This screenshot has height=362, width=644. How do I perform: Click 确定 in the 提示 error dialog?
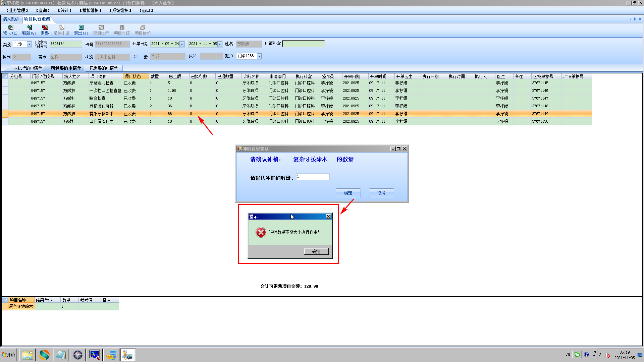(316, 251)
